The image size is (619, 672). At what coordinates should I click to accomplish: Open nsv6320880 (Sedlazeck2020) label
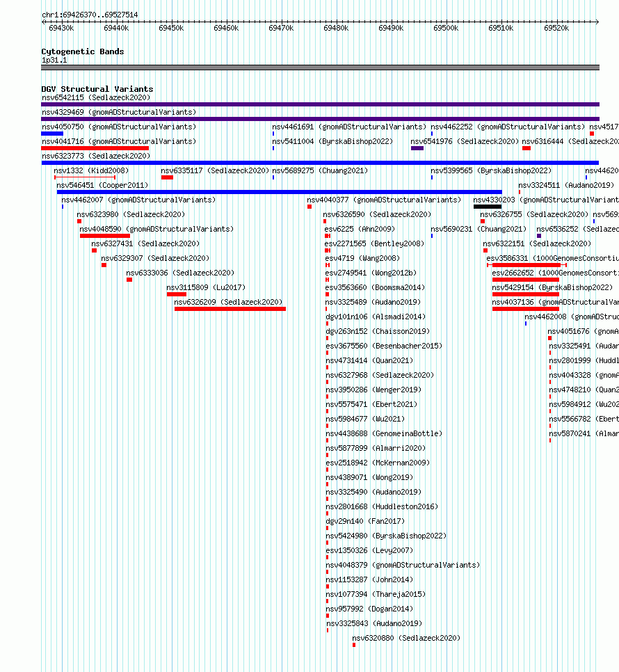[406, 638]
